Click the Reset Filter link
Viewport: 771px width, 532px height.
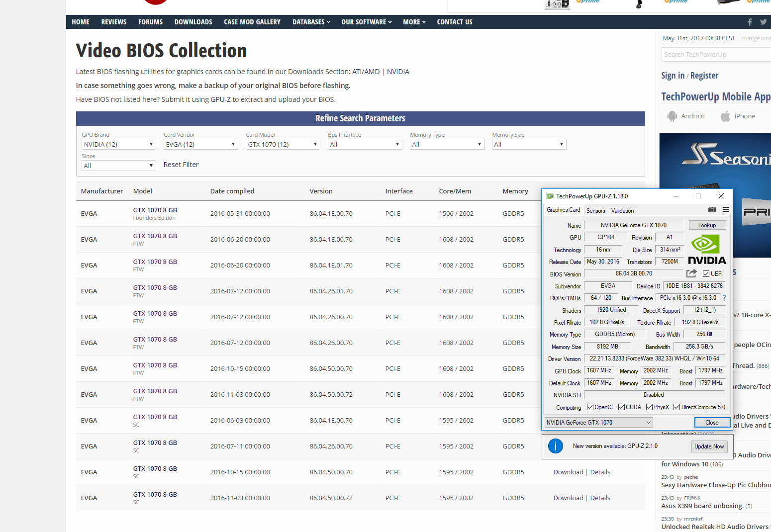click(x=181, y=165)
